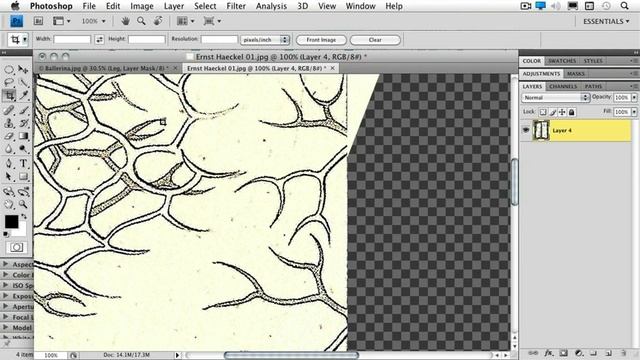Image resolution: width=640 pixels, height=360 pixels.
Task: Select the Crop tool in the toolbox
Action: [x=9, y=96]
